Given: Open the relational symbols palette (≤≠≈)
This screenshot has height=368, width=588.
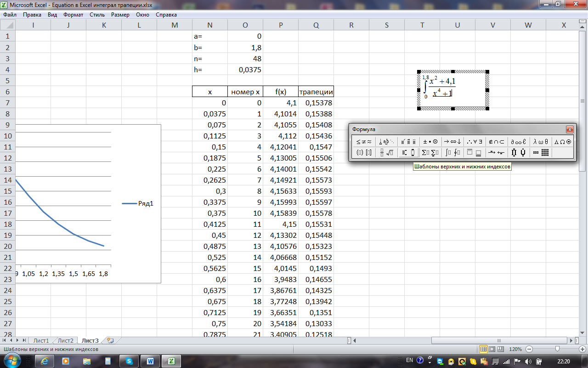Looking at the screenshot, I should click(364, 142).
